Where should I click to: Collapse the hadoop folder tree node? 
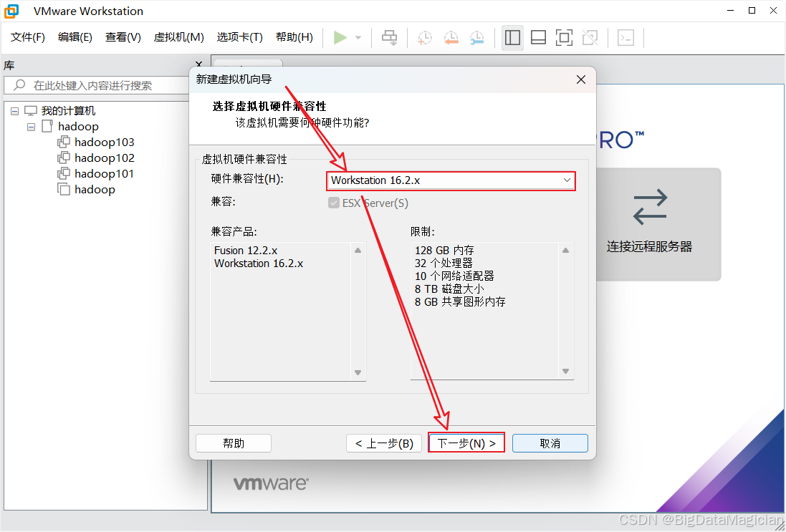[x=31, y=127]
